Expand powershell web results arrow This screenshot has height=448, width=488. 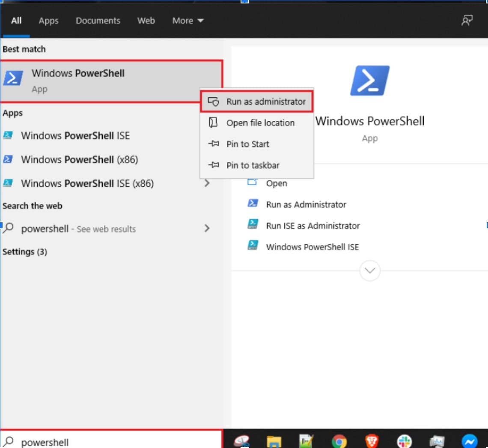[207, 228]
